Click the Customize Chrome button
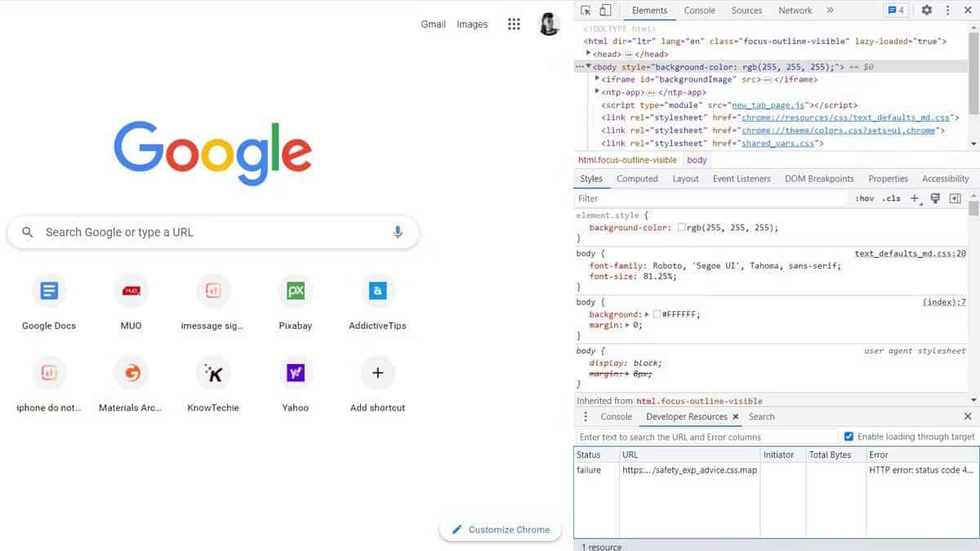 [501, 529]
